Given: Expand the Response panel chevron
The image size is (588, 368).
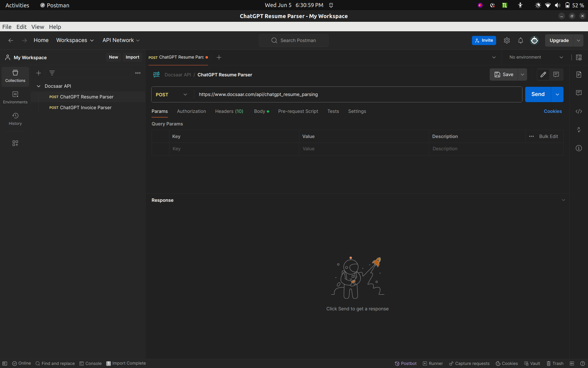Looking at the screenshot, I should (563, 200).
